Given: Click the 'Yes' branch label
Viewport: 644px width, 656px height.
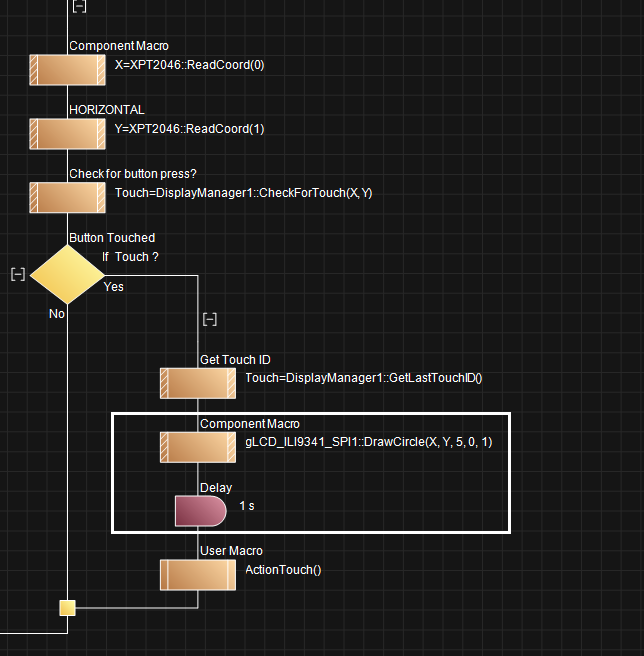Looking at the screenshot, I should [x=114, y=287].
